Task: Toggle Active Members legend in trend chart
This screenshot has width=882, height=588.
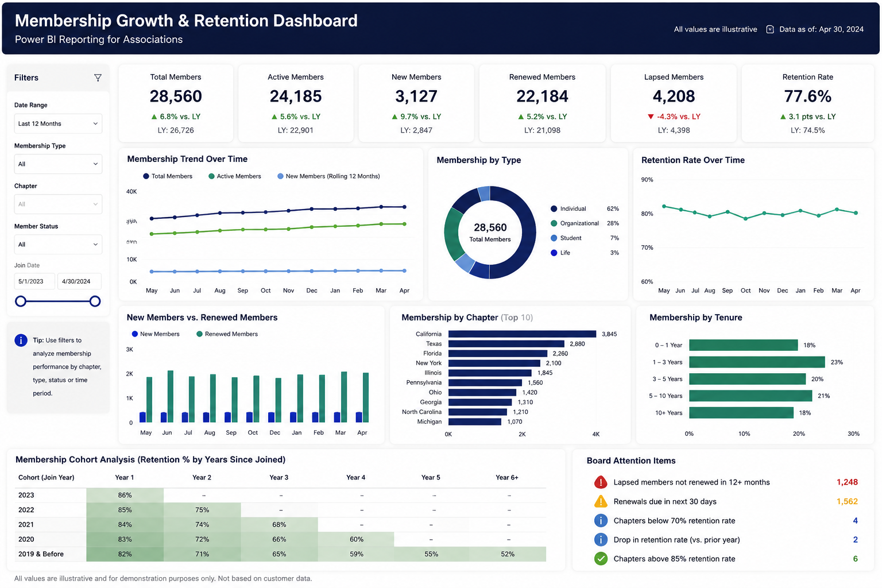Action: coord(235,176)
